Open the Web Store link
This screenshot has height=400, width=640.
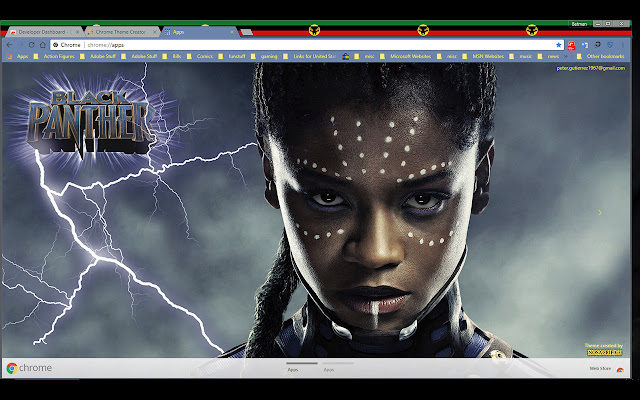[607, 369]
